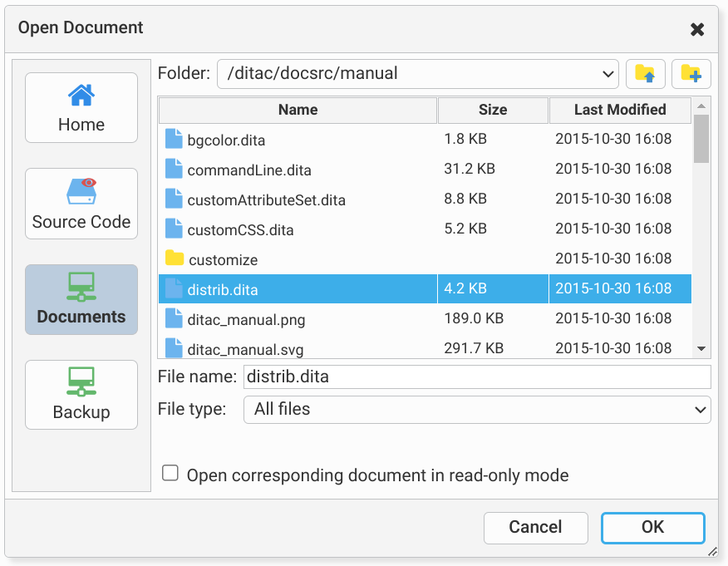Create new folder icon

(x=691, y=74)
